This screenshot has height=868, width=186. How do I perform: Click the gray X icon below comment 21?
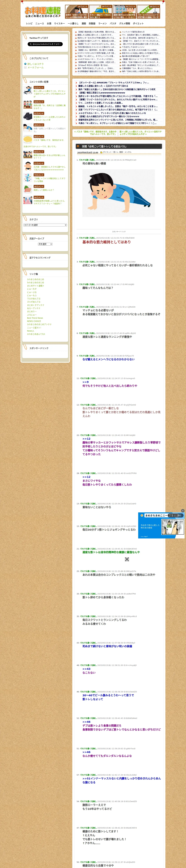127,559
